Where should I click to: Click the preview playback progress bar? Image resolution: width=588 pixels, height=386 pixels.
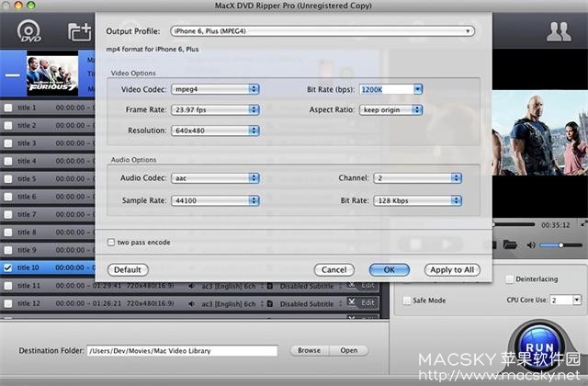click(x=514, y=224)
